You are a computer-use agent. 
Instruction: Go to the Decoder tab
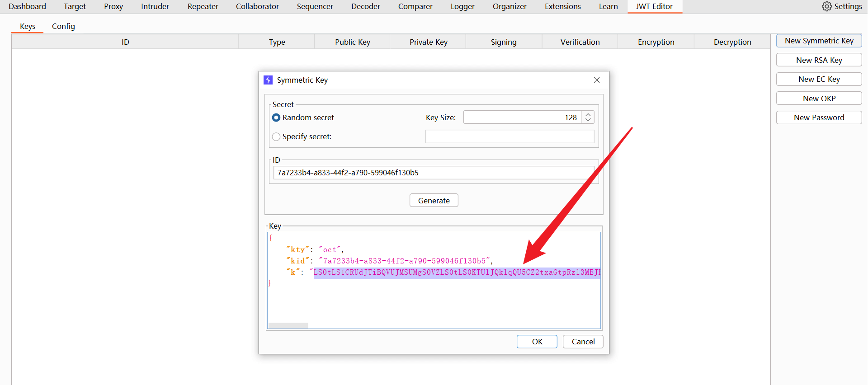[365, 6]
